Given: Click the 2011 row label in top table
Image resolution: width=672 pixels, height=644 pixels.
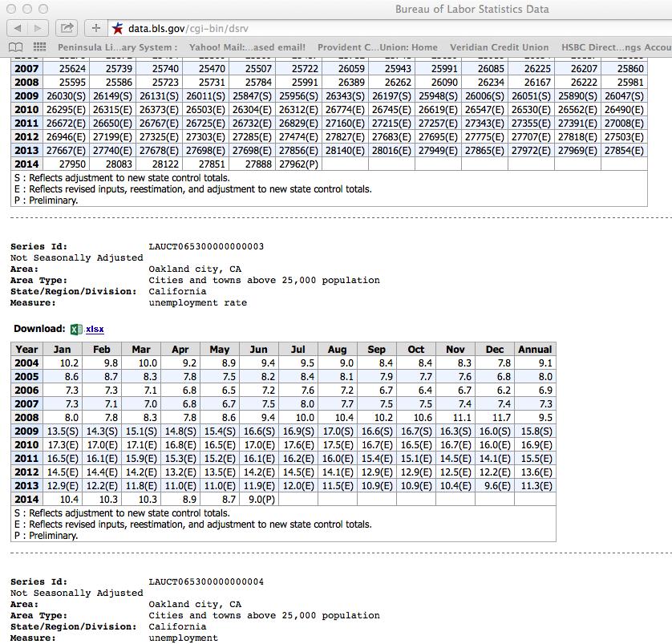Looking at the screenshot, I should (x=26, y=123).
